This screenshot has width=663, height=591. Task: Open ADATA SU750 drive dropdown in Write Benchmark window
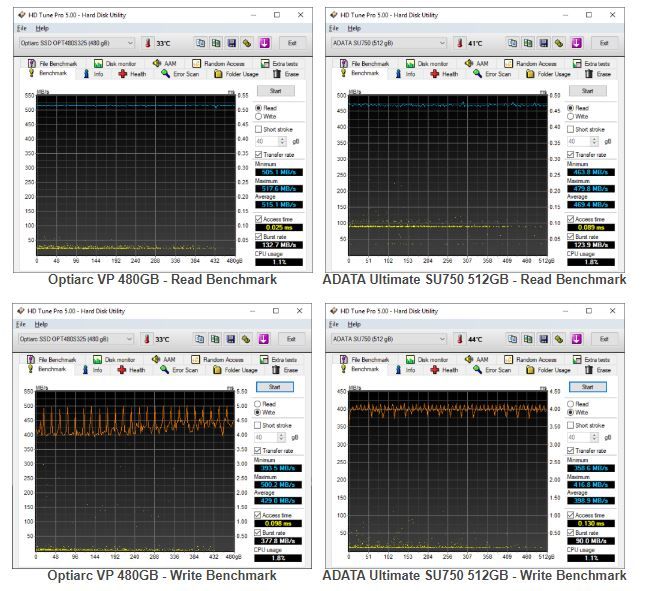(x=389, y=339)
